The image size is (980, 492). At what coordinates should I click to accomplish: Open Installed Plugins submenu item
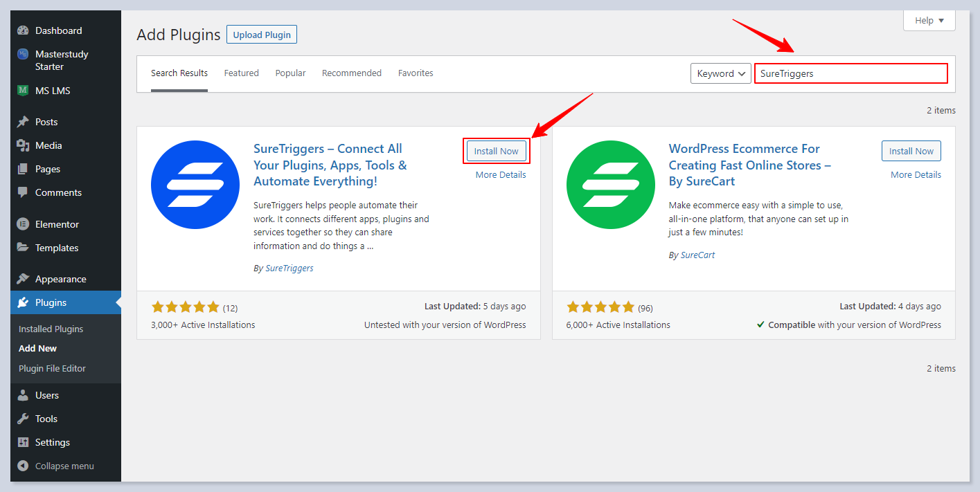[x=51, y=329]
